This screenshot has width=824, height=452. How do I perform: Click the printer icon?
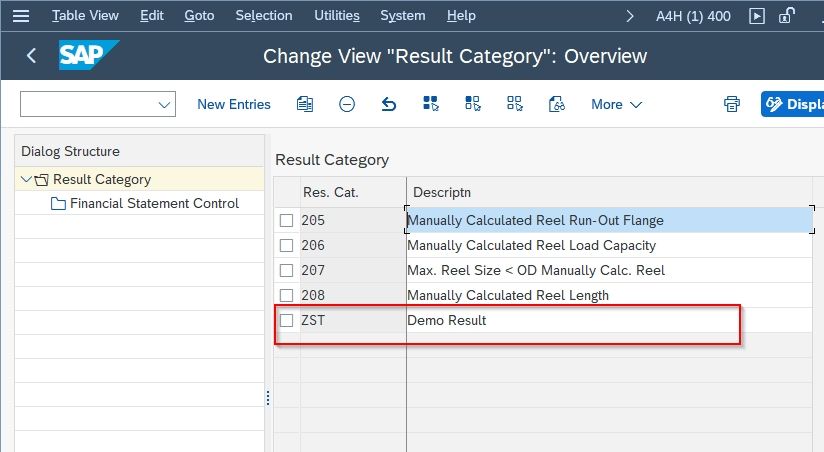pos(732,104)
